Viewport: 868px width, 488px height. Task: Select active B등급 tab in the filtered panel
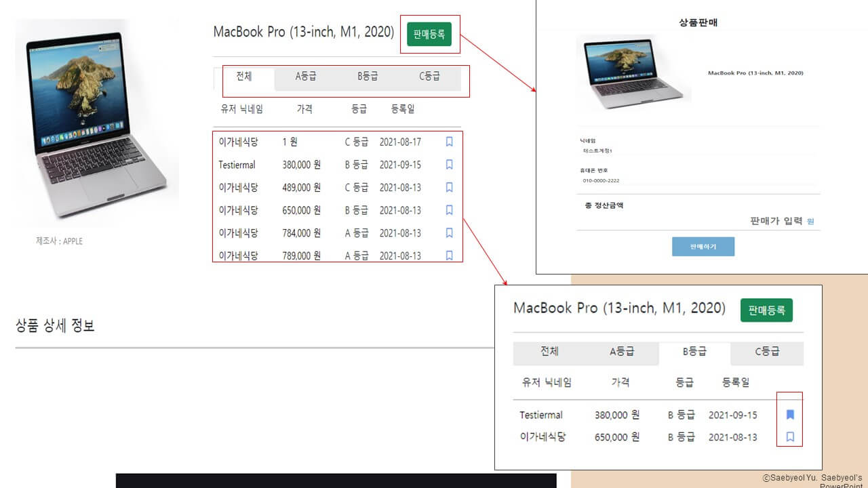(694, 352)
